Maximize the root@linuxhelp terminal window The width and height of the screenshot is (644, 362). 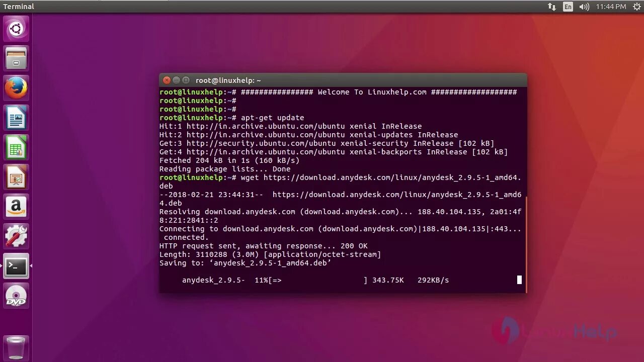pos(186,80)
